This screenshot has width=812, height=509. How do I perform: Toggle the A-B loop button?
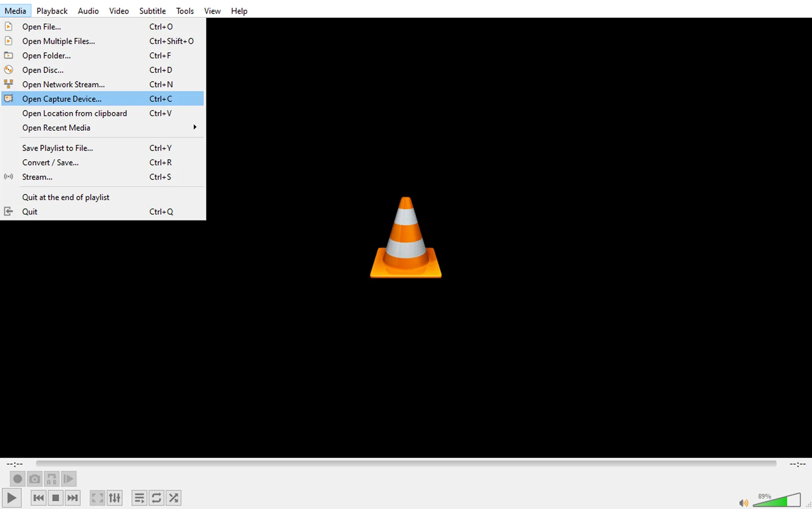point(52,479)
